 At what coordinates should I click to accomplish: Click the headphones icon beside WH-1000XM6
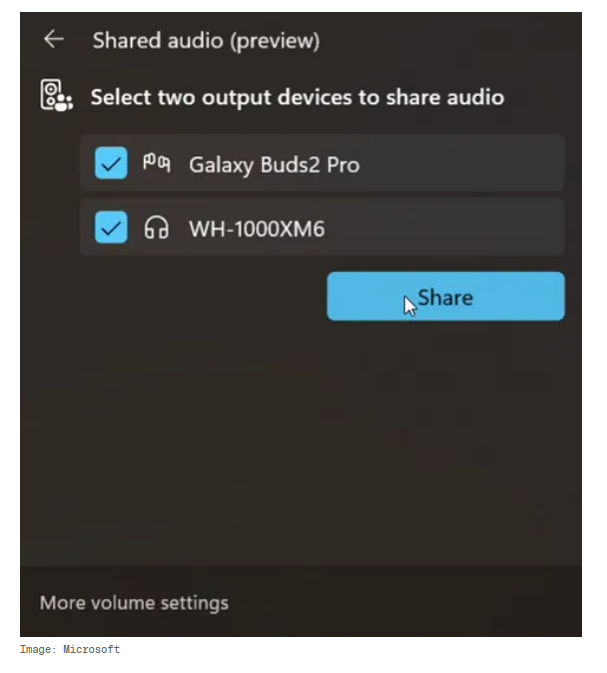(156, 227)
